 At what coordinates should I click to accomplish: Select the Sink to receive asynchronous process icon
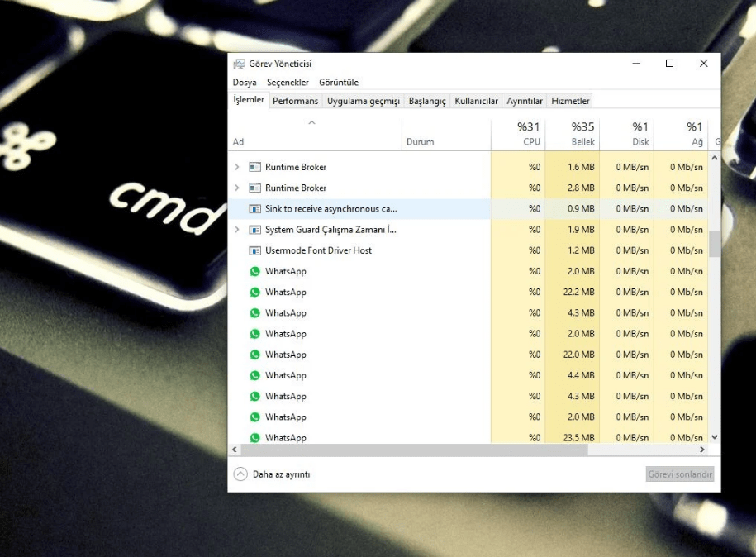coord(254,209)
